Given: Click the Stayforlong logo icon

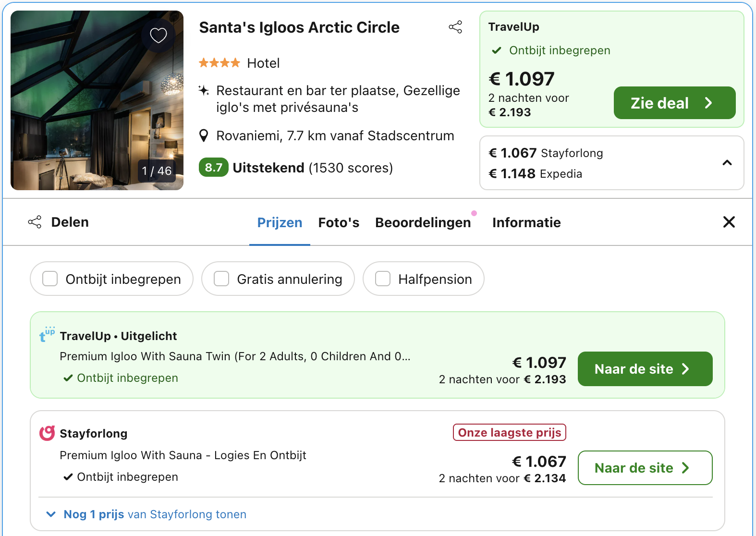Looking at the screenshot, I should pos(47,433).
